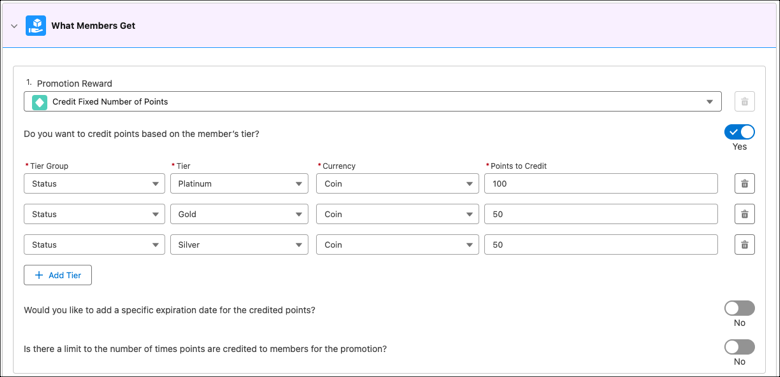The image size is (780, 377).
Task: Click the Promotion Reward label
Action: [75, 84]
